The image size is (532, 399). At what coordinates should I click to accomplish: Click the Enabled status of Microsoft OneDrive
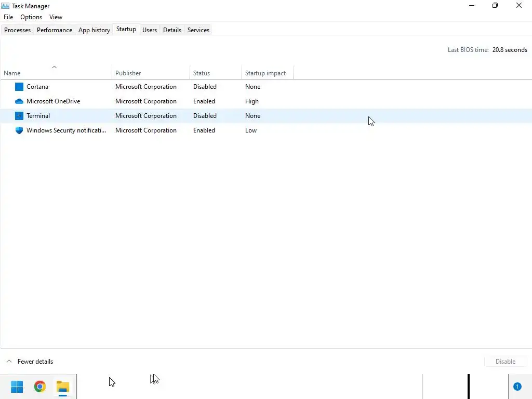(x=204, y=101)
